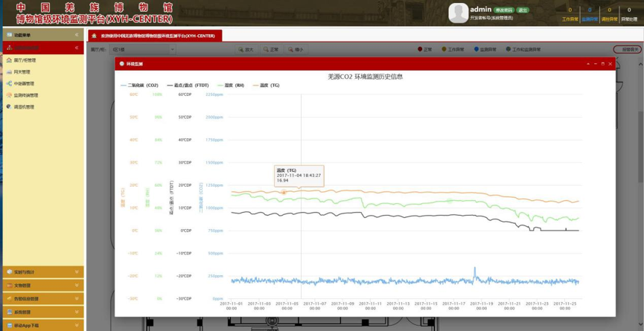Click the 缩小 zoom-out magnifier button
Screen dimensions: 644x331
(x=296, y=50)
